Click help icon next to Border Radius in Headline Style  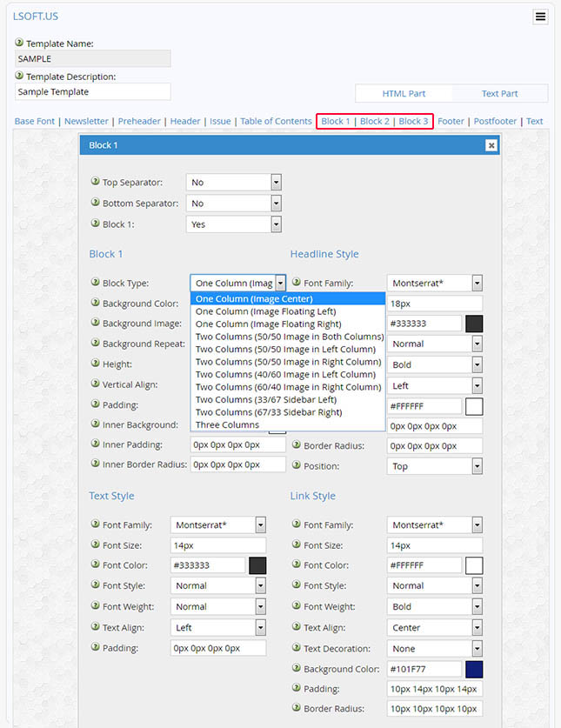[297, 444]
